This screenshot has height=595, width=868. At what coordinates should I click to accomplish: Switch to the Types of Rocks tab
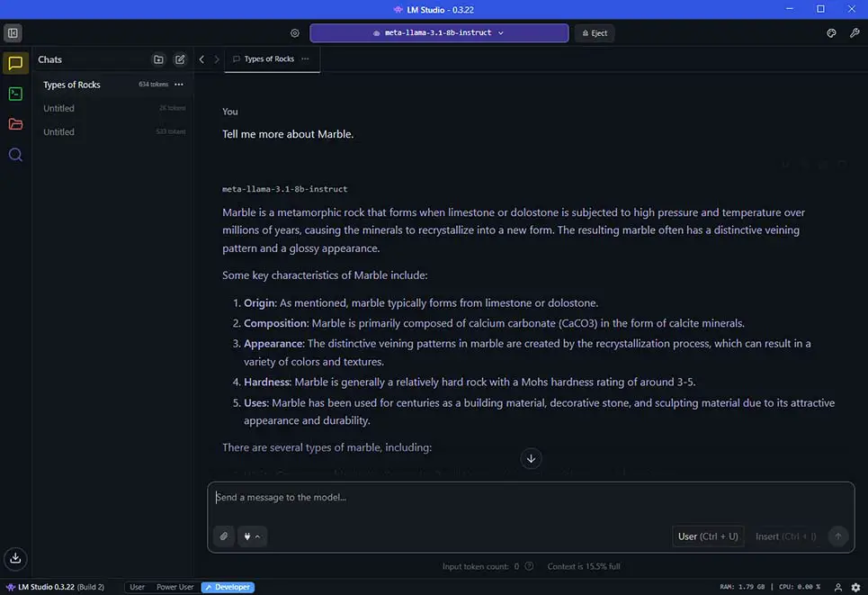(x=268, y=59)
